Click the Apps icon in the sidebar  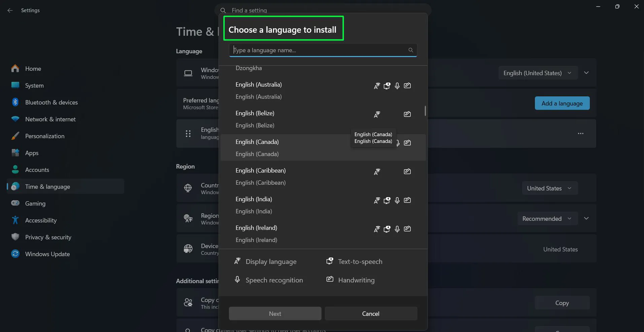pyautogui.click(x=15, y=153)
